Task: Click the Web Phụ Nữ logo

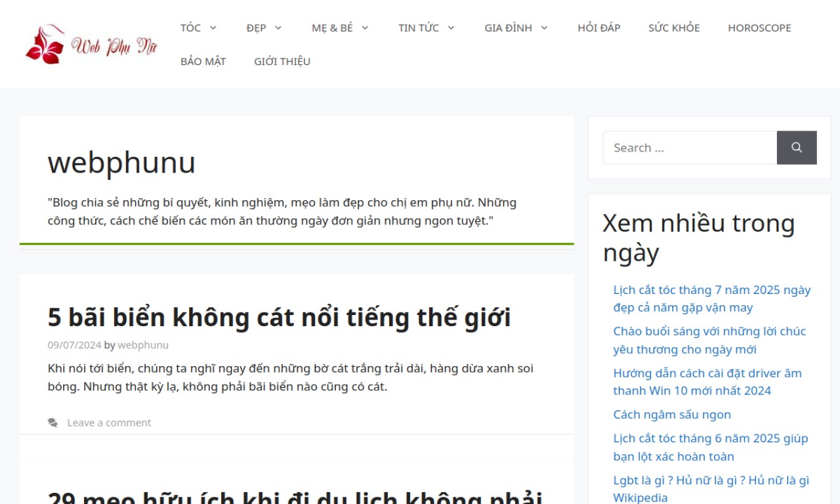Action: coord(91,45)
